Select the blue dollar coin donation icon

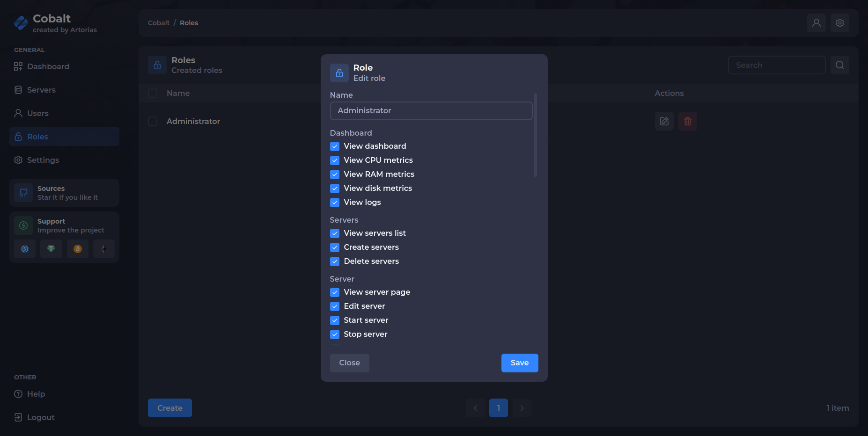click(x=25, y=249)
